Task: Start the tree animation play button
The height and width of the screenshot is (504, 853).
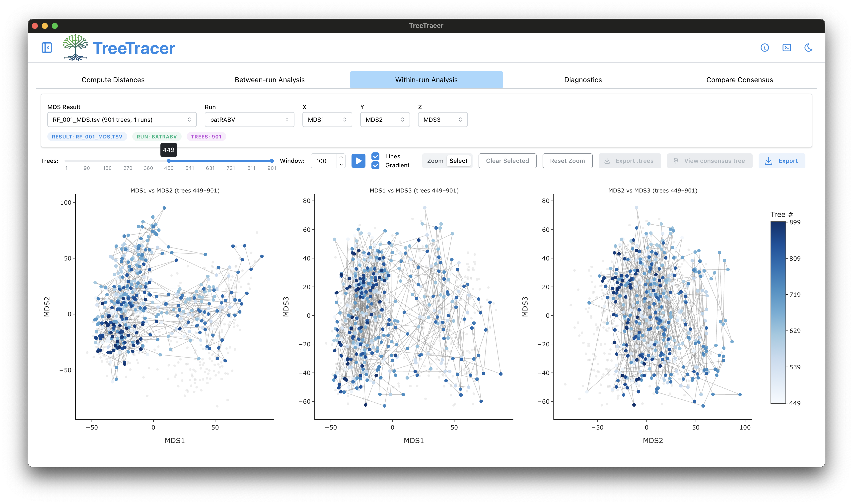Action: [358, 161]
